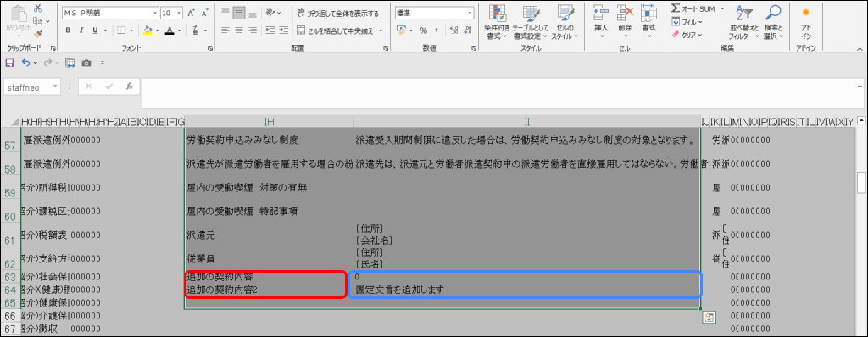
Task: Open the customize quick access toolbar arrow
Action: 103,64
